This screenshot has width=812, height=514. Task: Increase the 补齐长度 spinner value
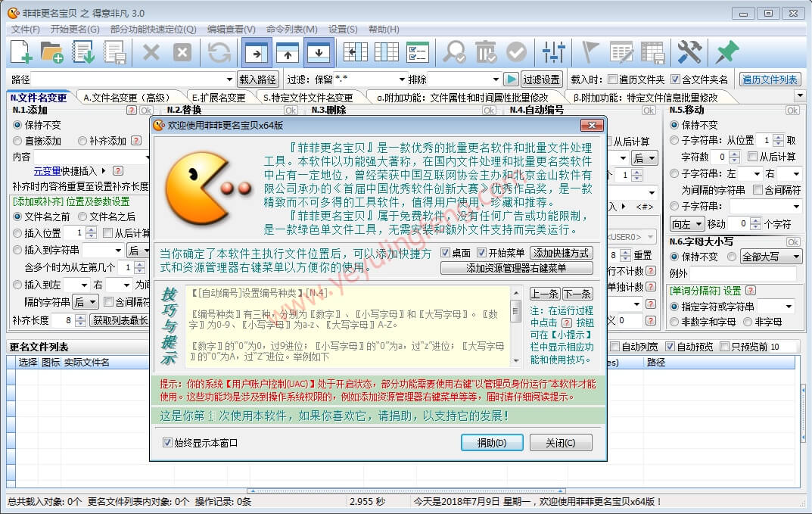pos(80,318)
